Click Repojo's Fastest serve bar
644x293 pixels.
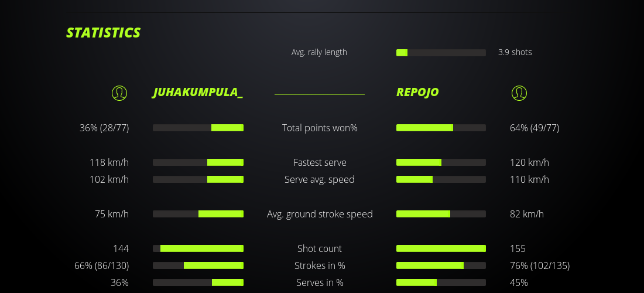[441, 162]
